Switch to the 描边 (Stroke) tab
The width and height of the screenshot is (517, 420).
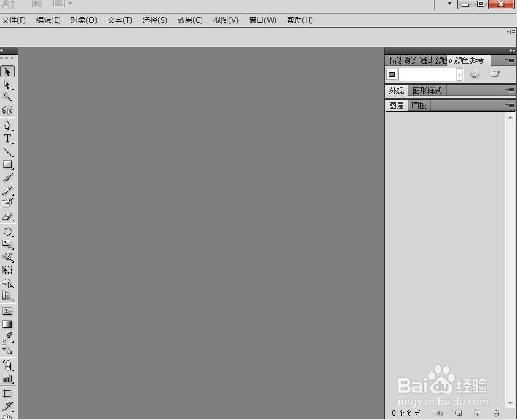point(395,60)
